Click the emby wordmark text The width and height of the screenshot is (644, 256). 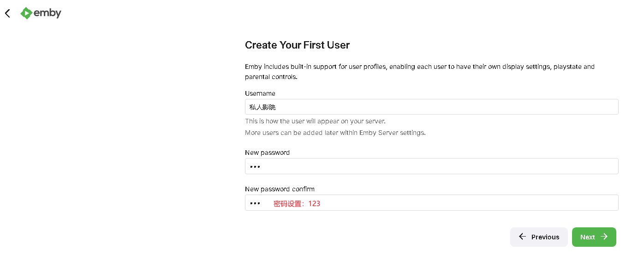pyautogui.click(x=47, y=13)
